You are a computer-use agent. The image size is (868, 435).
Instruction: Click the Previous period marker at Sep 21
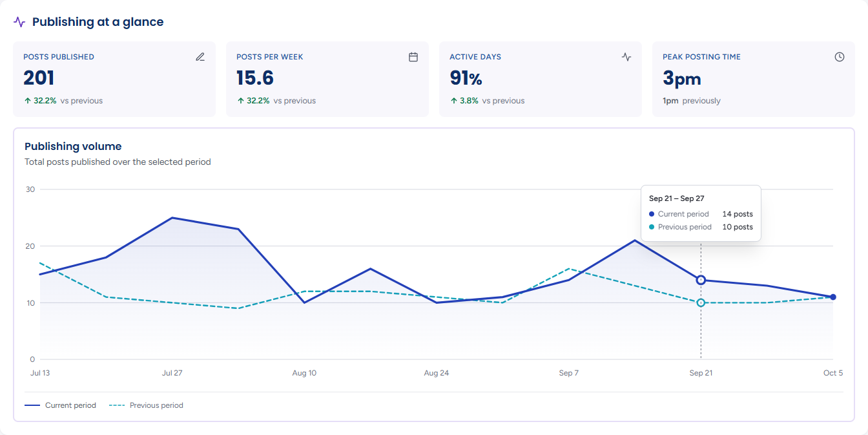click(x=701, y=302)
